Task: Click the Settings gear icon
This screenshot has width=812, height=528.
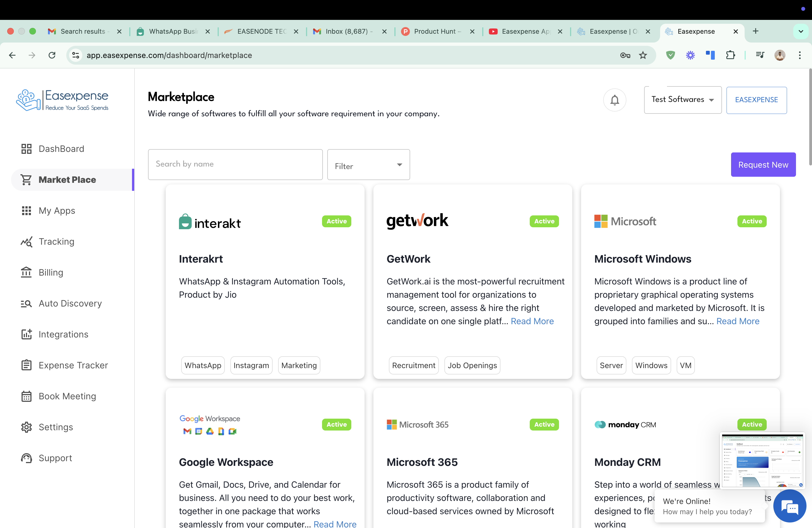Action: [26, 427]
